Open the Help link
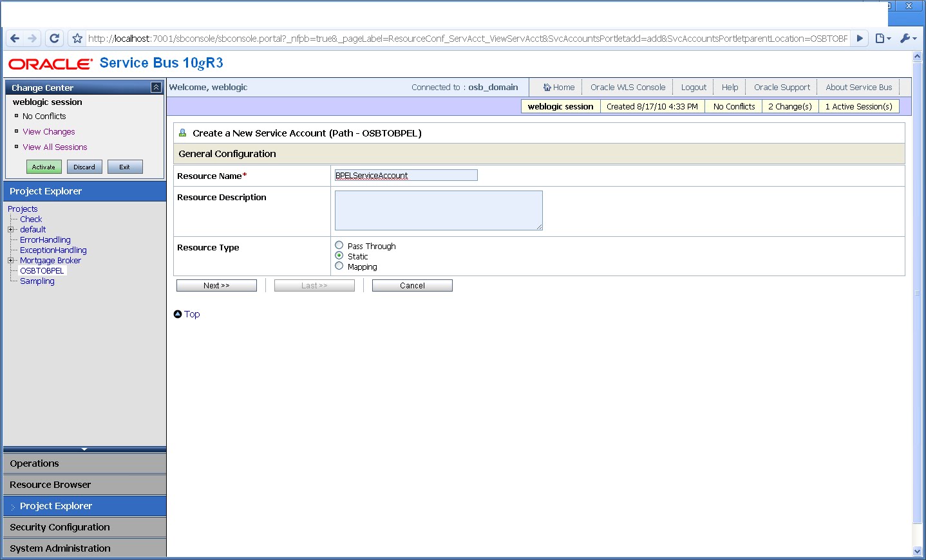This screenshot has height=560, width=926. point(730,88)
